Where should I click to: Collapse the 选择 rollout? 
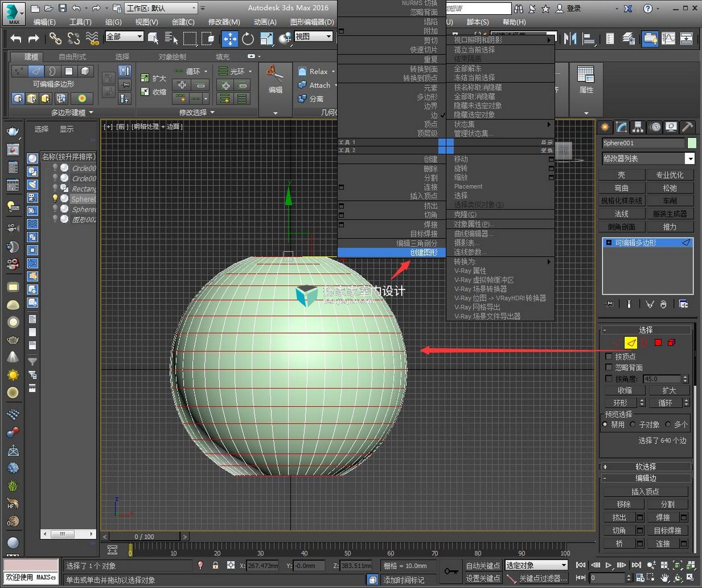[645, 330]
